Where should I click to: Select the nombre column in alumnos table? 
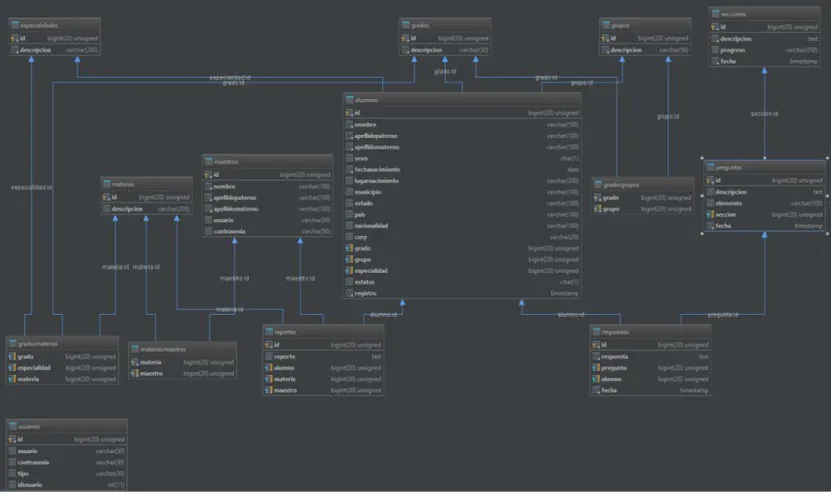coord(462,124)
